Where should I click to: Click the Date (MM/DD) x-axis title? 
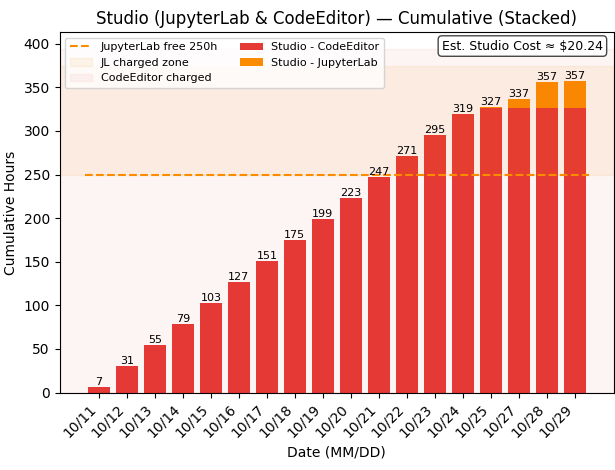pyautogui.click(x=336, y=452)
